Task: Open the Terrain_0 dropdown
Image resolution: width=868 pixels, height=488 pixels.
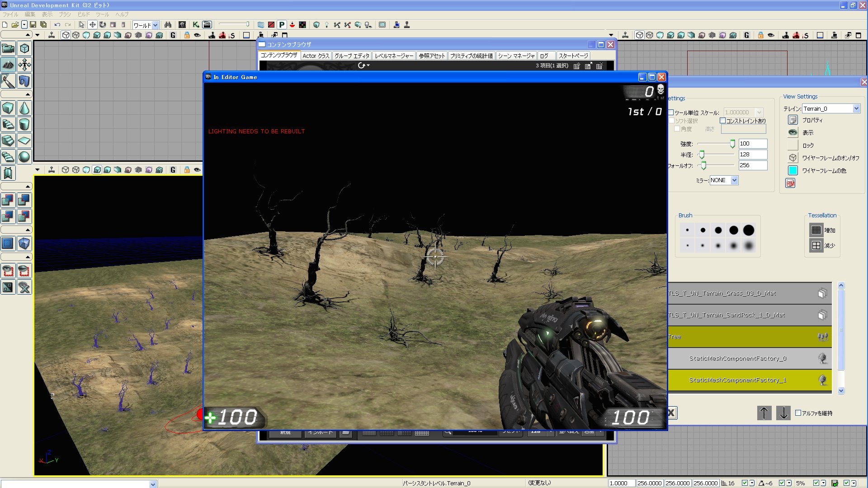Action: [856, 108]
